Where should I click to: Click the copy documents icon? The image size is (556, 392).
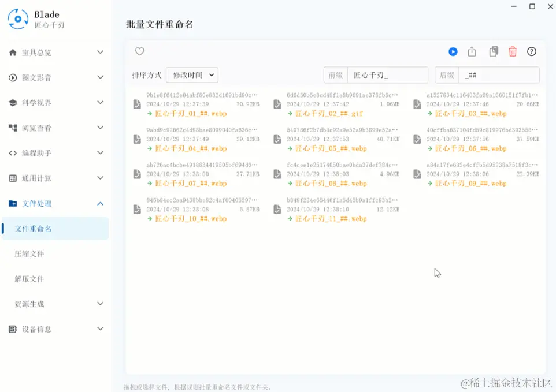pyautogui.click(x=494, y=52)
